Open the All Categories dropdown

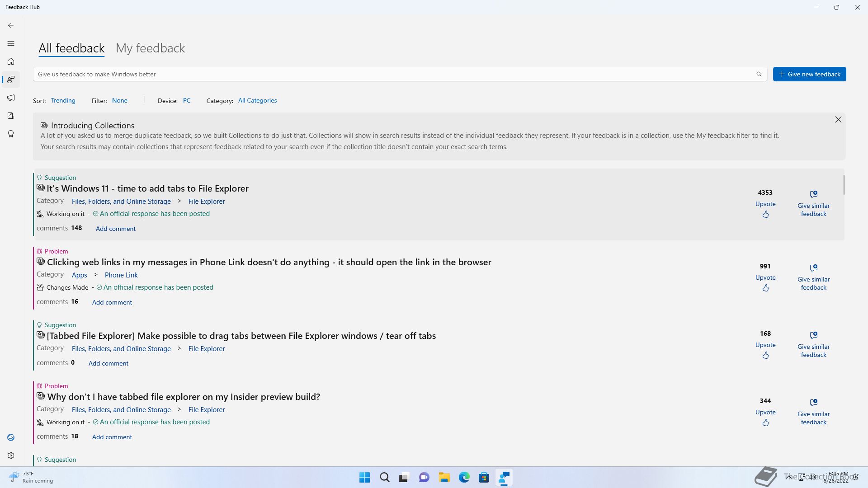click(x=257, y=100)
